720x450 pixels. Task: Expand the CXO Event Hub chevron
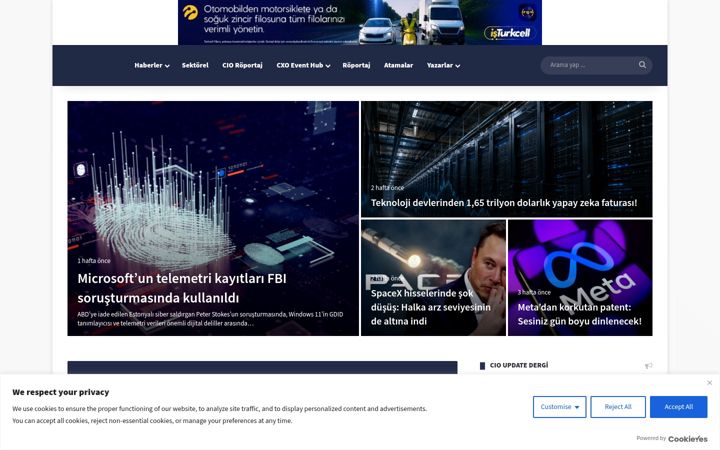click(x=328, y=66)
